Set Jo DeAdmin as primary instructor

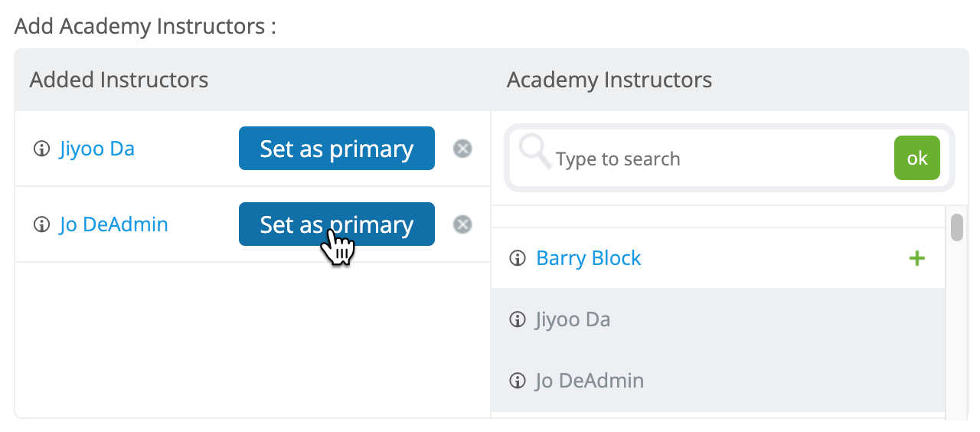[x=337, y=224]
